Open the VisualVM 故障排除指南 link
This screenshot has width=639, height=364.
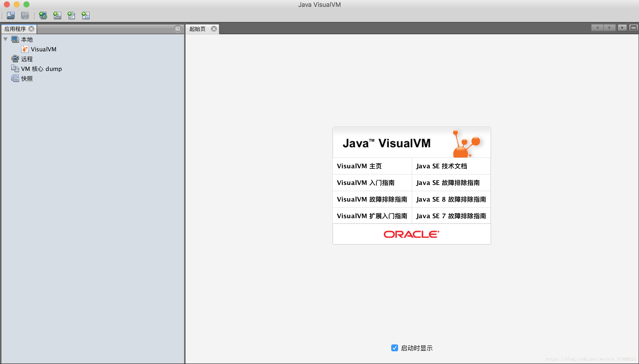[x=372, y=199]
